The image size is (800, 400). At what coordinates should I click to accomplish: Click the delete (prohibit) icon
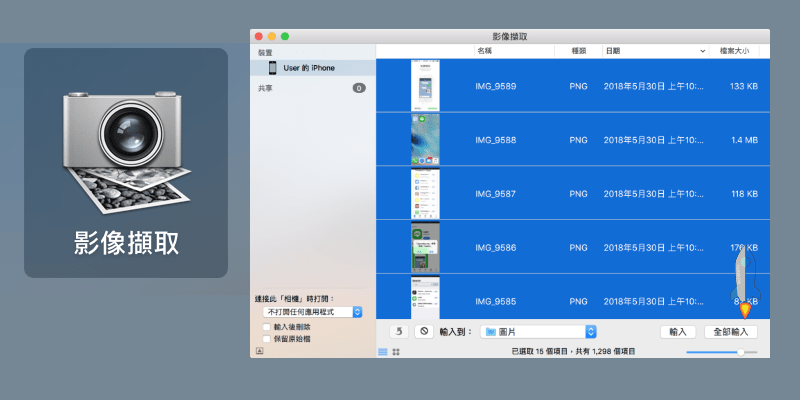(x=423, y=331)
